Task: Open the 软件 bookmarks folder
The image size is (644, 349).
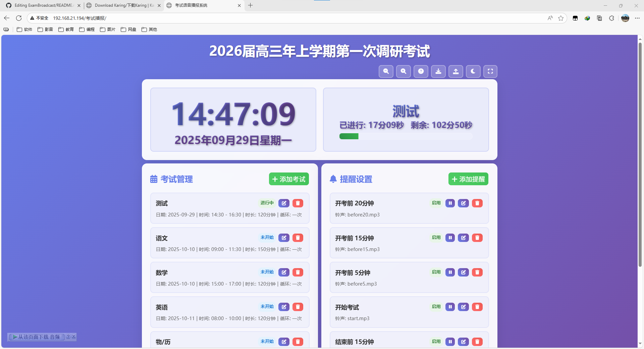Action: coord(25,30)
